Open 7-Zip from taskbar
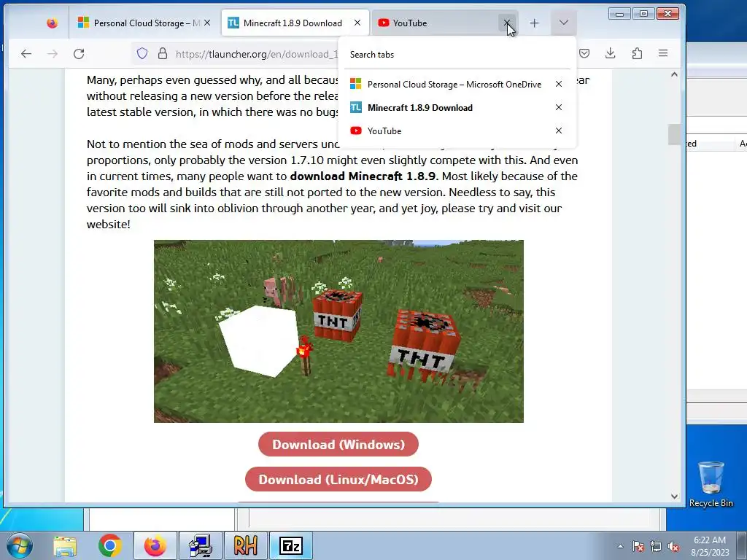The image size is (747, 560). coord(291,545)
